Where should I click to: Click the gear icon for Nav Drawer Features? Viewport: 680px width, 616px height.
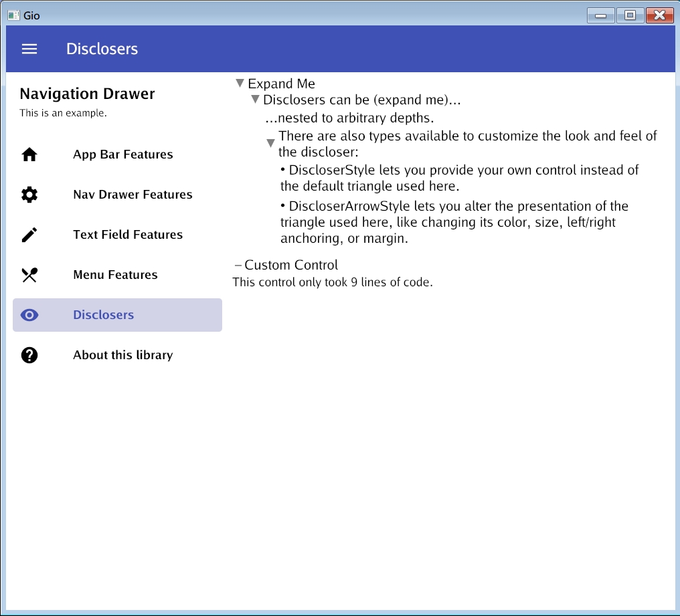(29, 195)
